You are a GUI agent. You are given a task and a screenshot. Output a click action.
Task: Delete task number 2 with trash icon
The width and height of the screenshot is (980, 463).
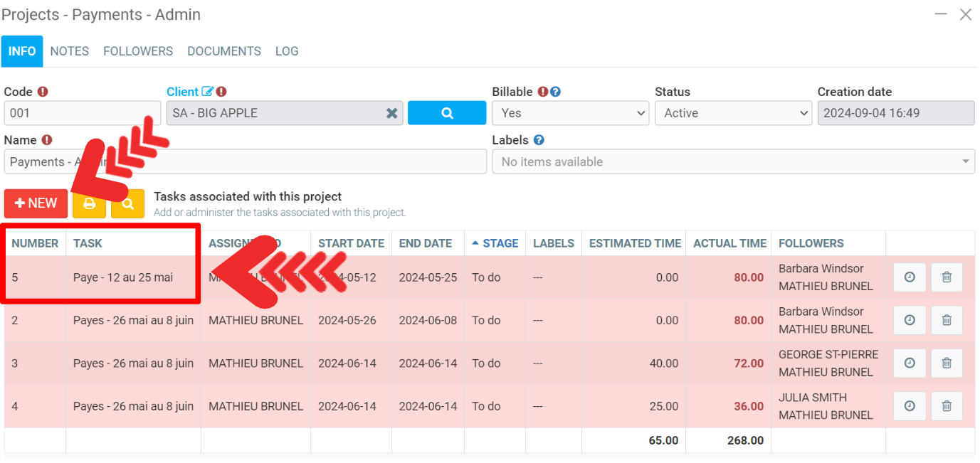(x=946, y=320)
